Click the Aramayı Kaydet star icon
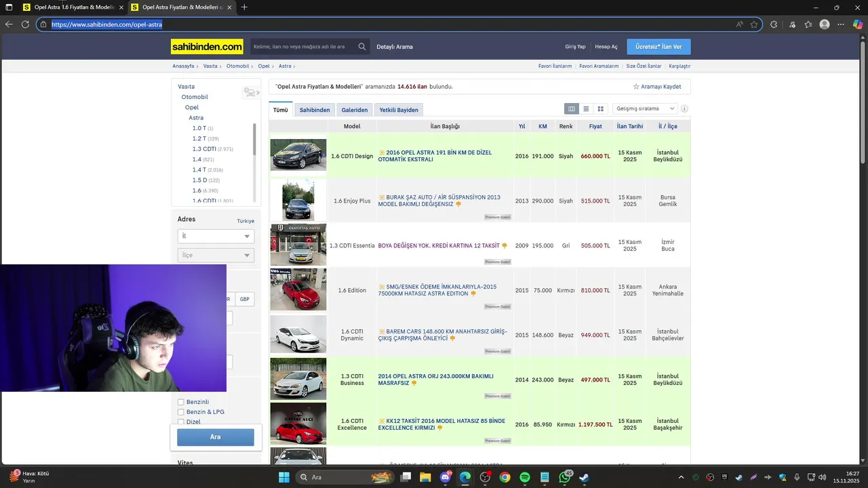Image resolution: width=868 pixels, height=488 pixels. pos(636,87)
